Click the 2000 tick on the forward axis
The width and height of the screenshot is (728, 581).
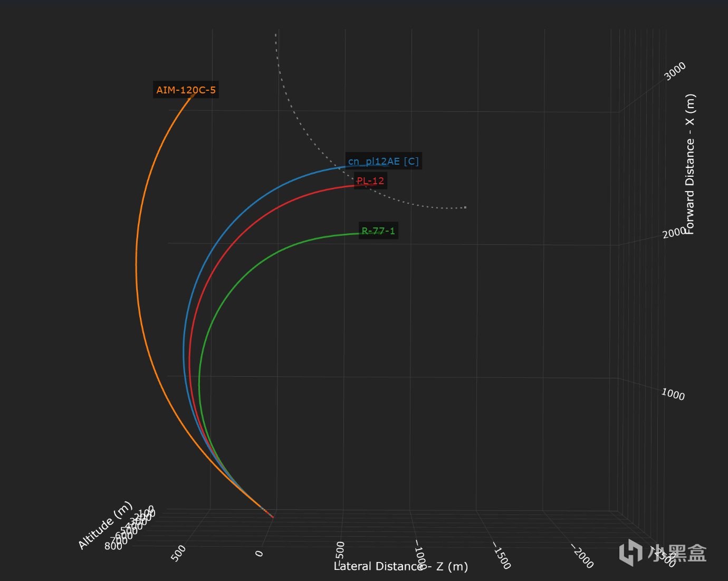pos(674,233)
